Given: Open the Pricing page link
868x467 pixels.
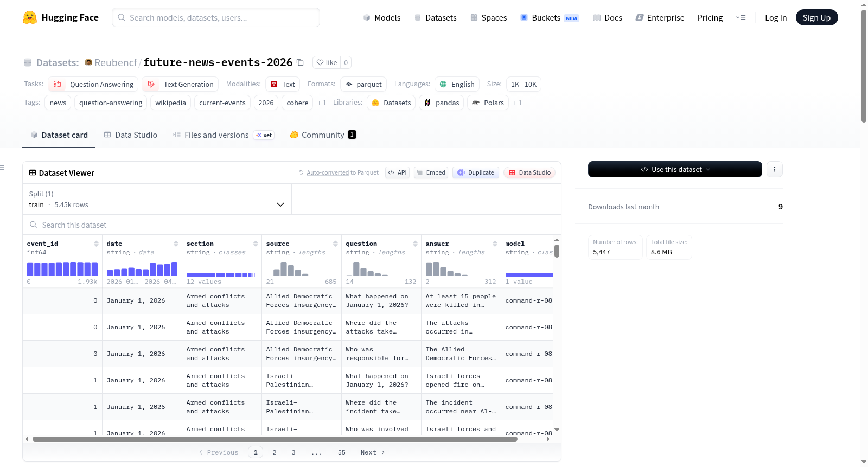Looking at the screenshot, I should coord(710,17).
